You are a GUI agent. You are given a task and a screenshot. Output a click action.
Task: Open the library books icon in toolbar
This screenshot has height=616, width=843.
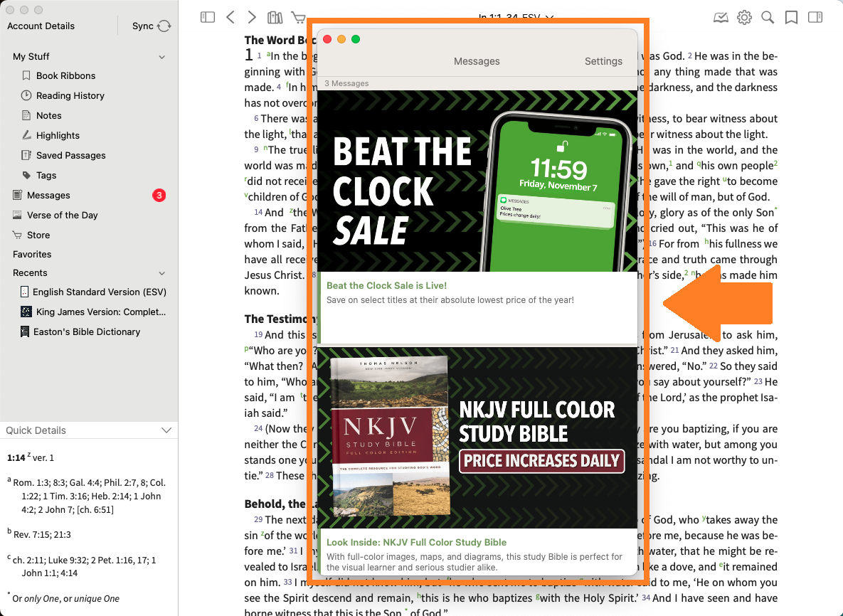[275, 17]
